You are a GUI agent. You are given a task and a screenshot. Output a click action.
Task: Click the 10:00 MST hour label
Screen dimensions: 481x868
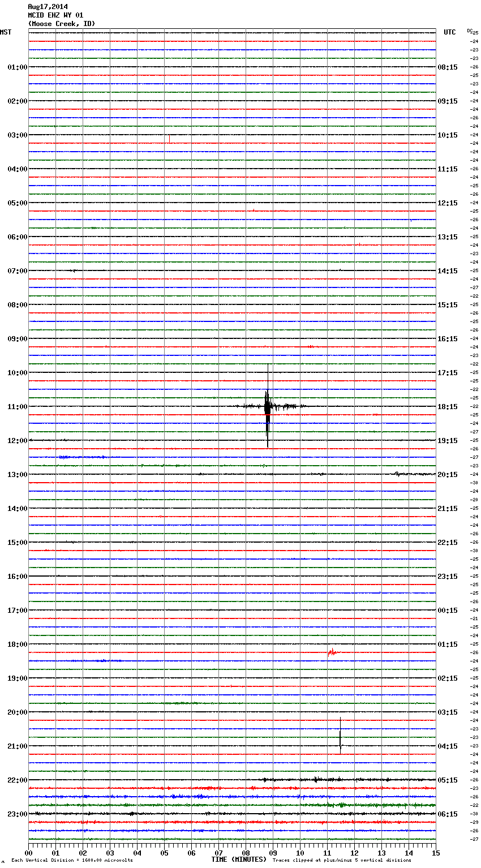coord(17,373)
